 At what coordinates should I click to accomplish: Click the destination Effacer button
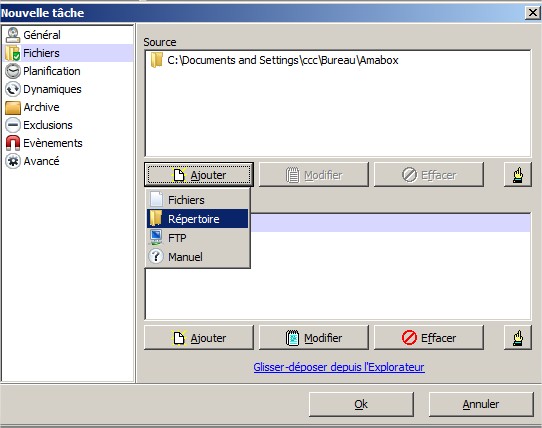(429, 337)
